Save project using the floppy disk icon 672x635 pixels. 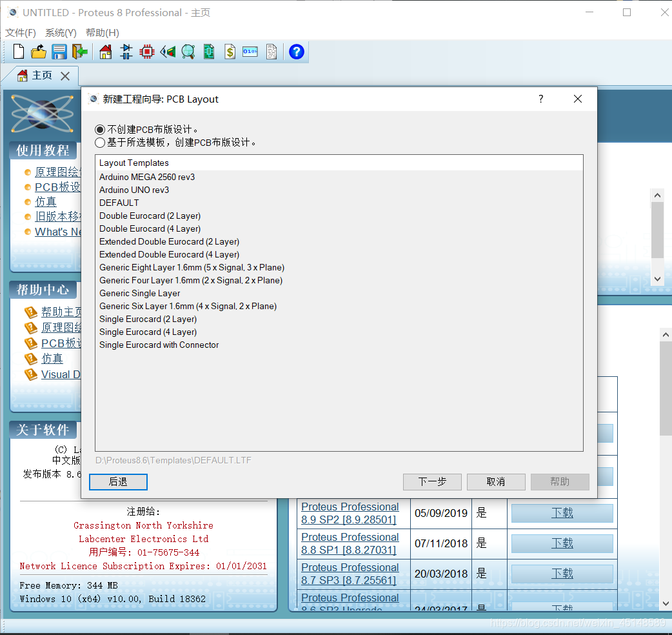coord(59,52)
